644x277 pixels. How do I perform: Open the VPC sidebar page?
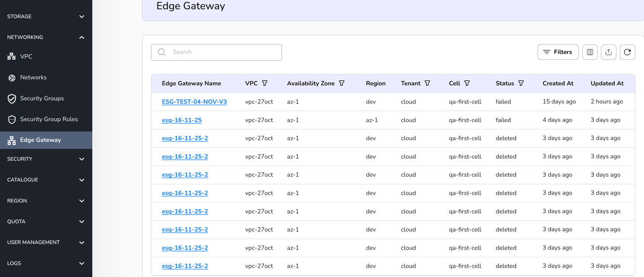pos(26,57)
